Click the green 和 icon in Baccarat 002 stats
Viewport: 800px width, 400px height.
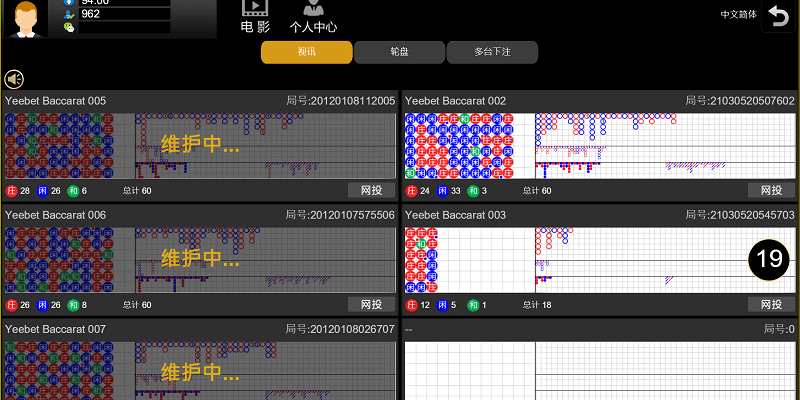[x=473, y=191]
